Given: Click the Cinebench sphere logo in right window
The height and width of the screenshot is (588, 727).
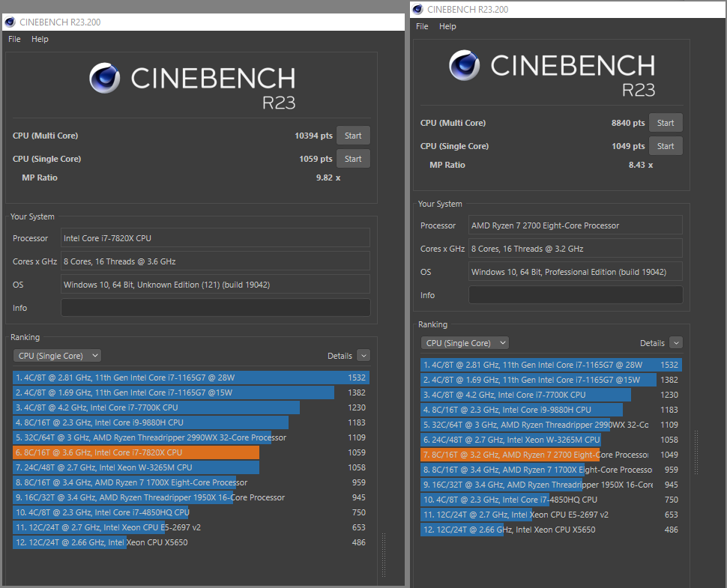Looking at the screenshot, I should click(x=465, y=65).
